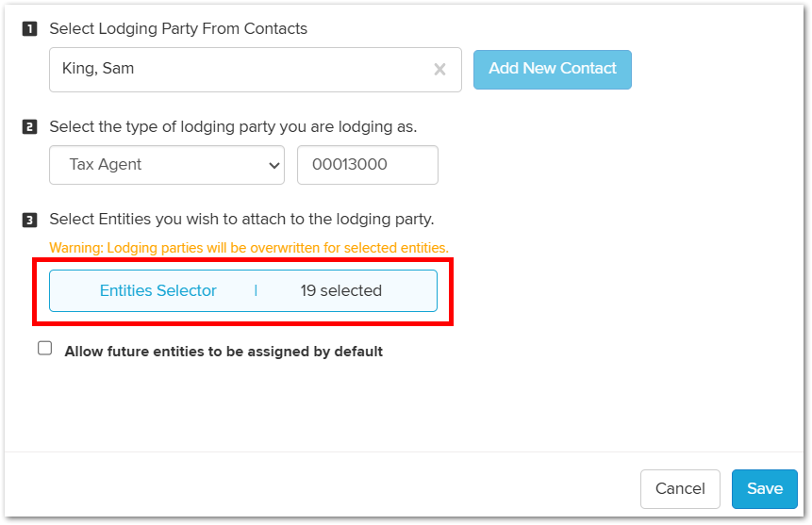This screenshot has height=525, width=812.
Task: Open the Entities Selector
Action: (157, 290)
